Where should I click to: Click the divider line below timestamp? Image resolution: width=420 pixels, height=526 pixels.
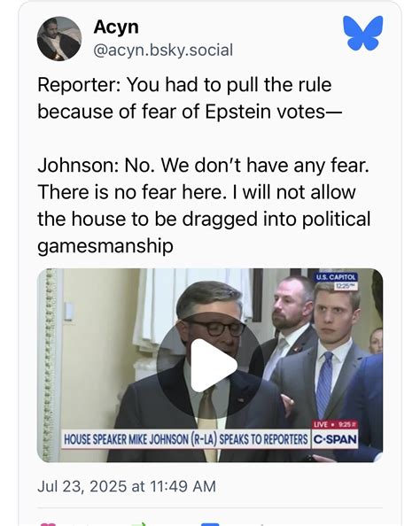(210, 508)
